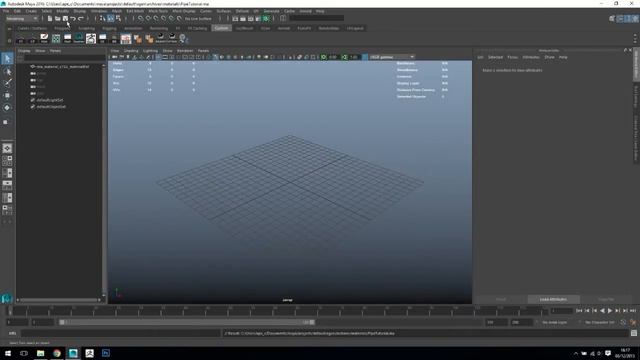Image resolution: width=640 pixels, height=360 pixels.
Task: Open the Windows menu
Action: [x=99, y=11]
